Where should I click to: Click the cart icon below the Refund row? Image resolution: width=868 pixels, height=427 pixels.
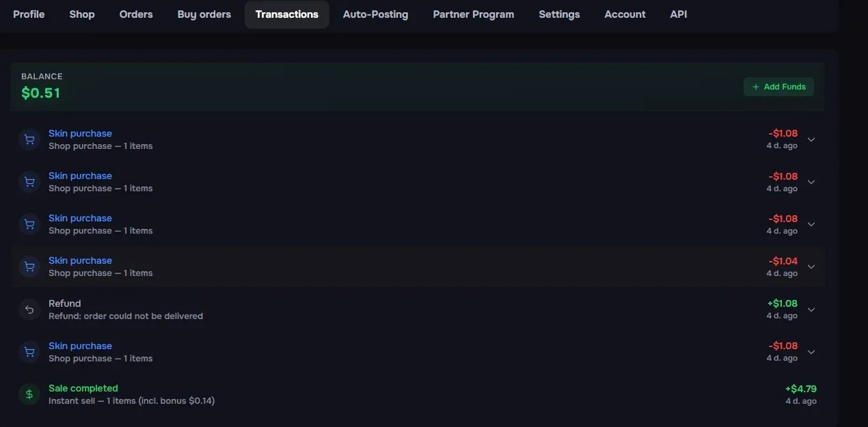click(x=29, y=352)
